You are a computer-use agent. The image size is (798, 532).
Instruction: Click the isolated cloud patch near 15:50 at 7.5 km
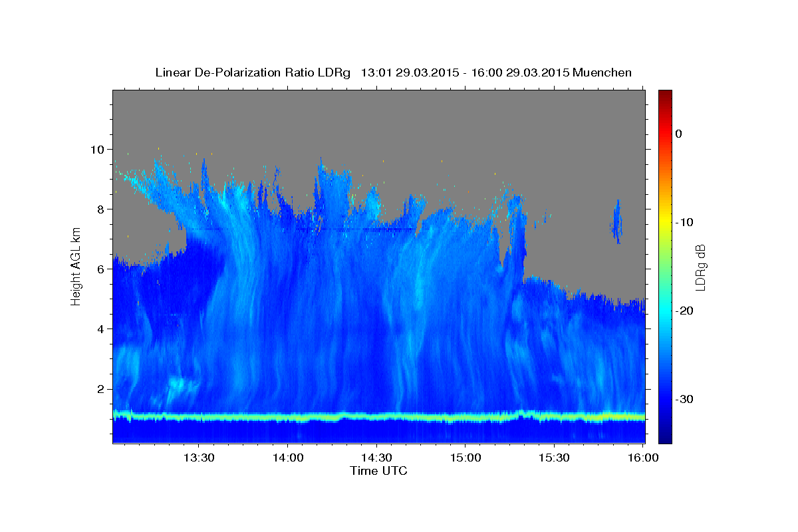pos(616,221)
